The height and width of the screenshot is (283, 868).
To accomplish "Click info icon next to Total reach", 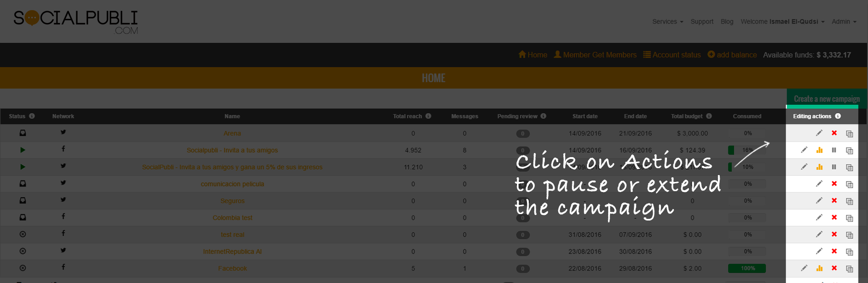I will [x=428, y=116].
